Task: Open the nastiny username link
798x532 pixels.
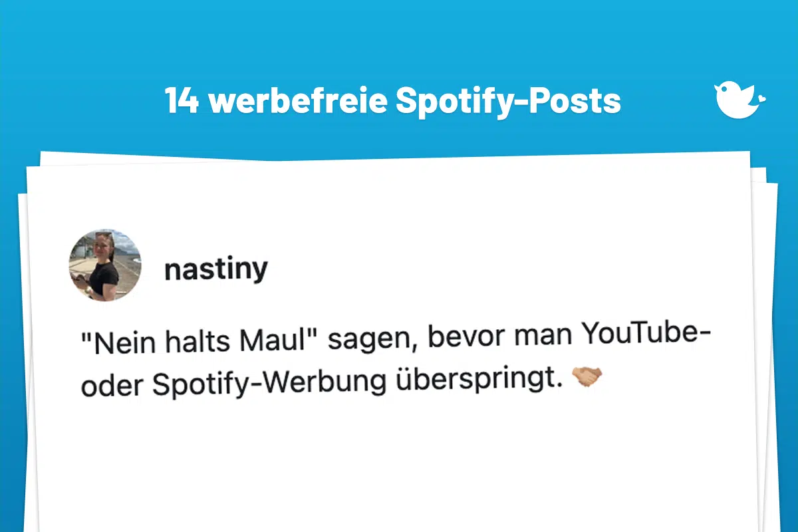Action: [216, 269]
